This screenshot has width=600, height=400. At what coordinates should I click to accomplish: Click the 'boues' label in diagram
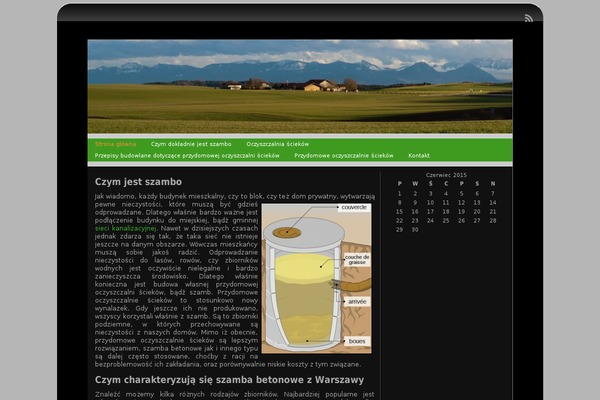coord(357,341)
